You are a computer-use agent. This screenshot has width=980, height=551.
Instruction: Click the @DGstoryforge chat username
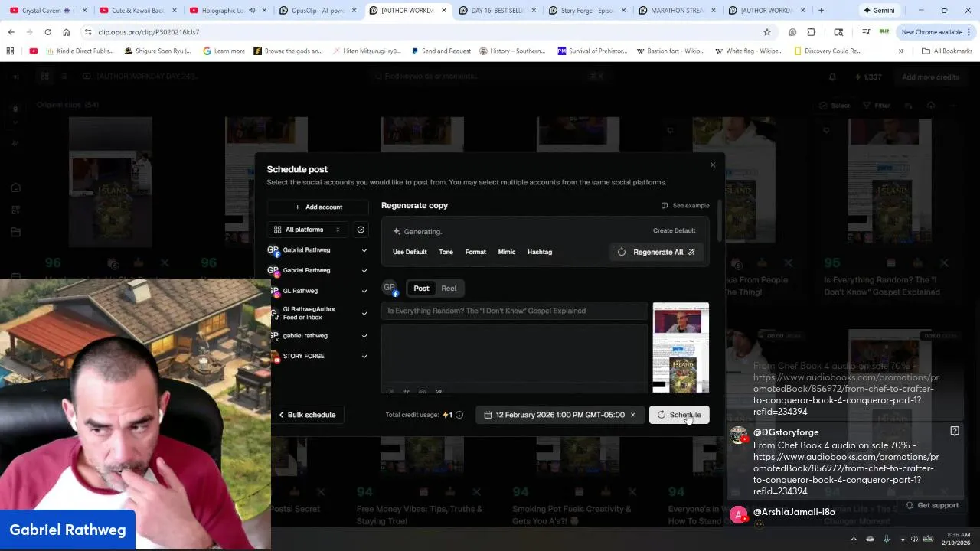(x=786, y=432)
